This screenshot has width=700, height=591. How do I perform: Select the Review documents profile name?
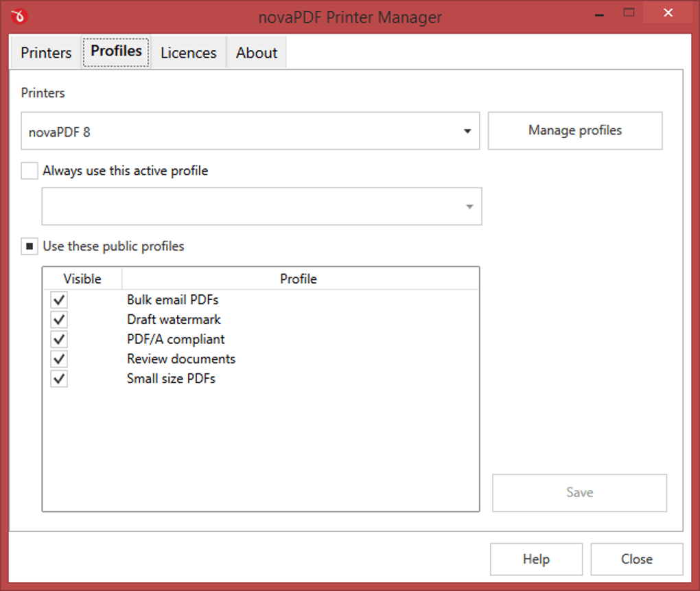[x=180, y=359]
